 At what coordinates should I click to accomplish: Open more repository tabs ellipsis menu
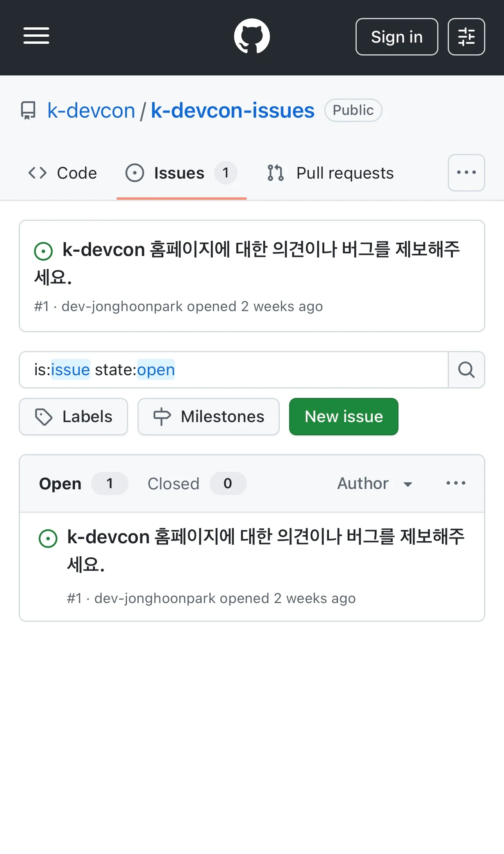466,173
